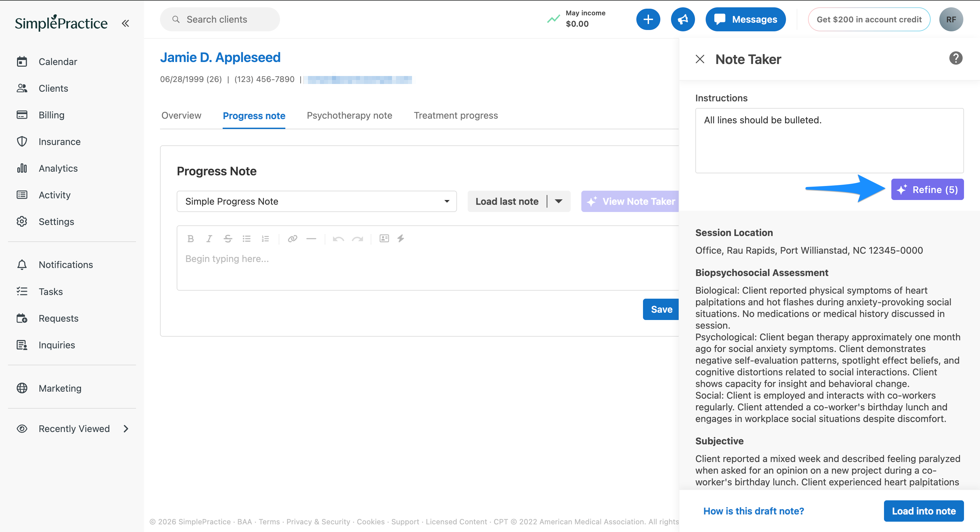Click the View Note Taker button

point(630,201)
